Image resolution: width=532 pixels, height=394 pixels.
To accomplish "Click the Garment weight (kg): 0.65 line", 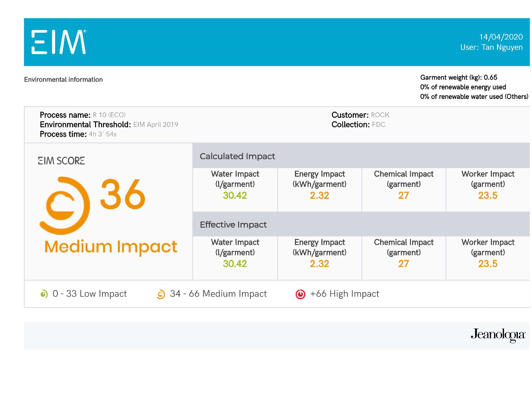I will coord(458,78).
